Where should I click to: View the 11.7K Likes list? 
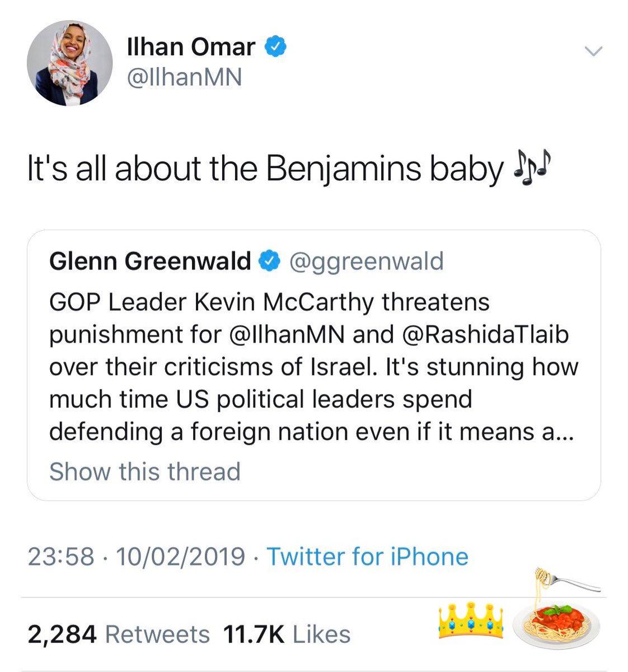click(x=287, y=634)
